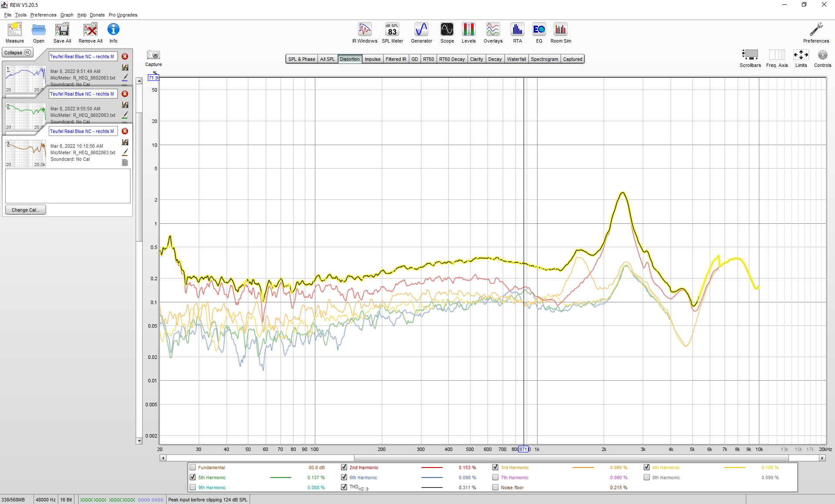
Task: Open the Preferences menu
Action: pyautogui.click(x=43, y=15)
